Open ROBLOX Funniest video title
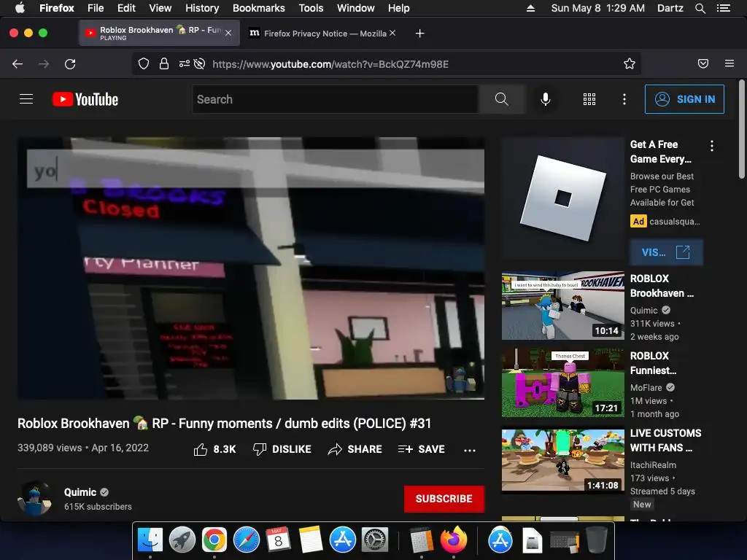Image resolution: width=747 pixels, height=560 pixels. click(x=653, y=363)
